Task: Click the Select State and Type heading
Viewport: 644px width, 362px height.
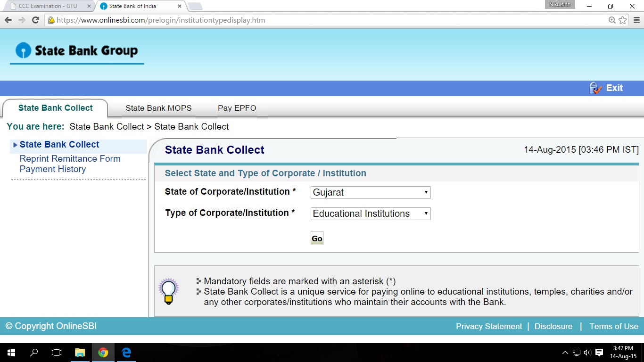Action: point(265,173)
